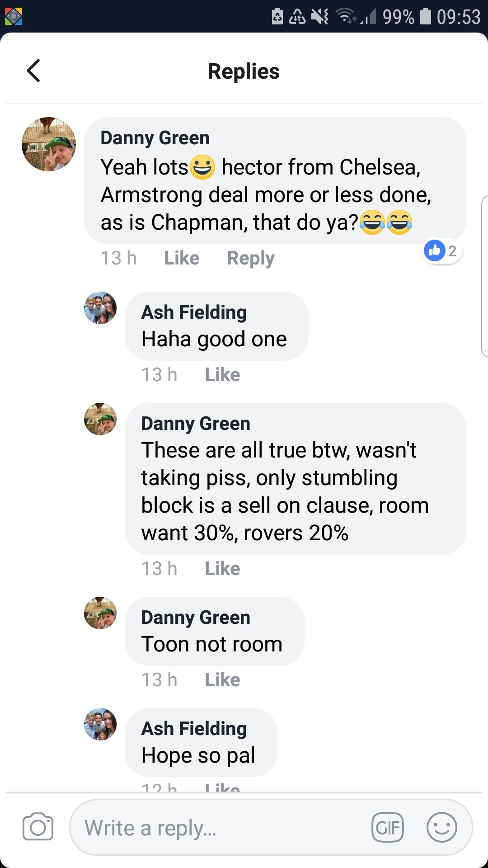488x868 pixels.
Task: Open Ash Fielding's avatar beside "Haha good one"
Action: click(x=100, y=308)
